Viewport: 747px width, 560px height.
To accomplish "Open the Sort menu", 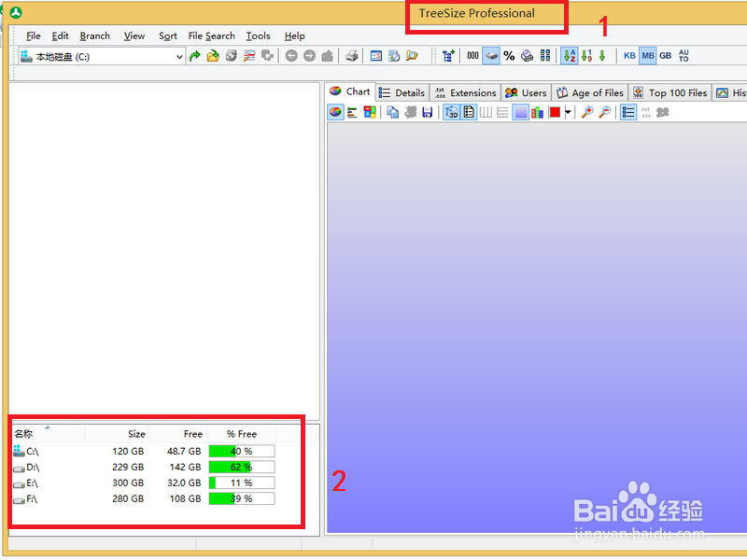I will [168, 36].
